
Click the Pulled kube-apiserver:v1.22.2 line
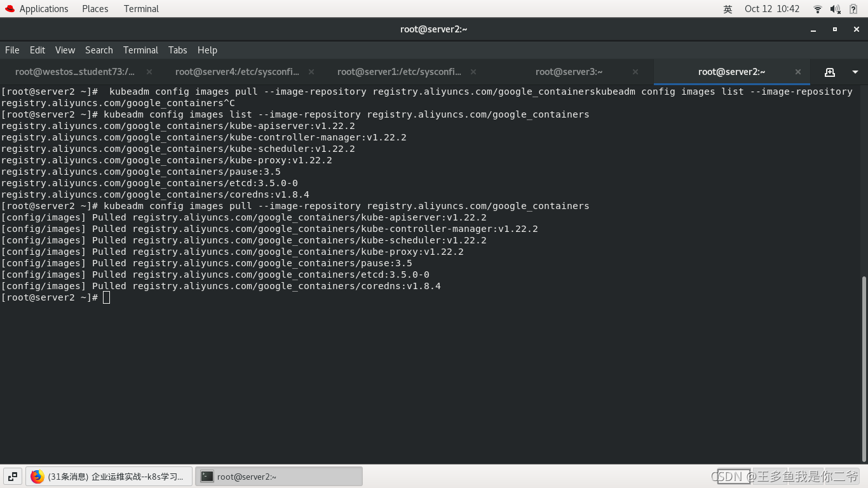(244, 217)
